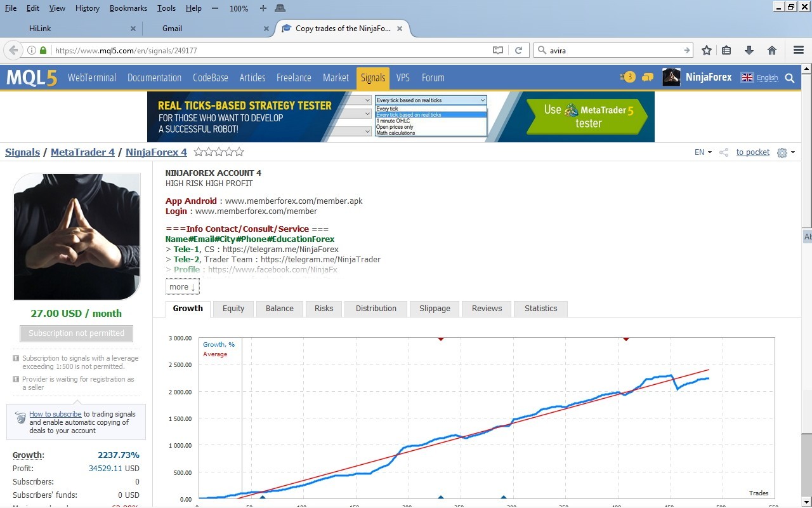Image resolution: width=812 pixels, height=508 pixels.
Task: Open the Bookmarks menu
Action: pos(128,8)
